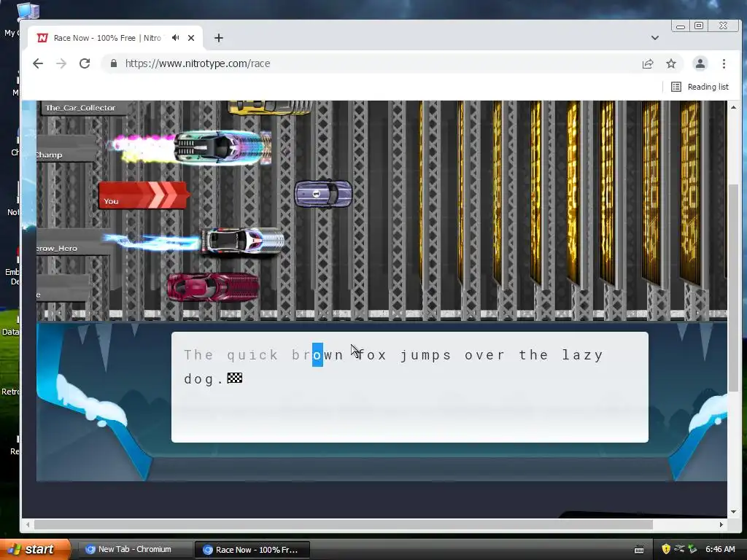Viewport: 747px width, 560px height.
Task: Click the word lazy in typing text
Action: (x=583, y=356)
